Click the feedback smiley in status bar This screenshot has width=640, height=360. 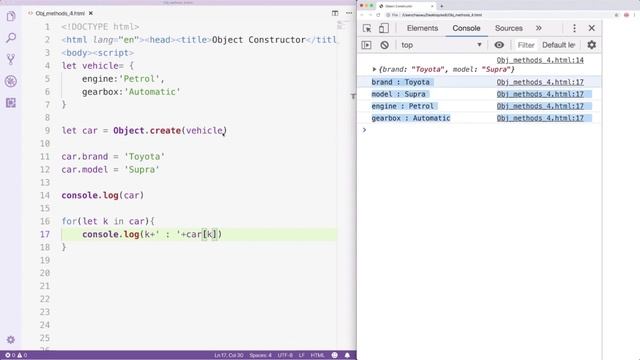point(335,355)
